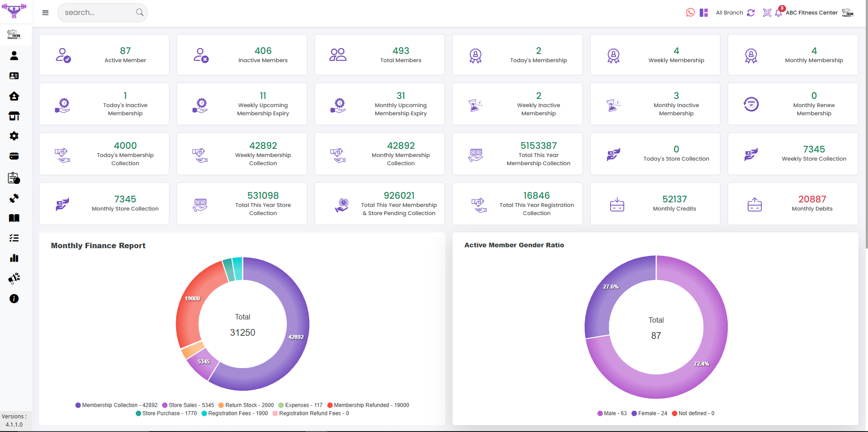This screenshot has width=868, height=432.
Task: Open the diet plan clipboard sidebar icon
Action: (14, 178)
